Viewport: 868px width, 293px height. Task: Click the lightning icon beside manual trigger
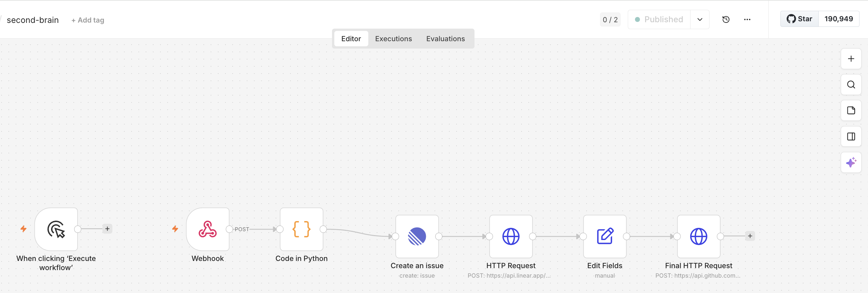[23, 229]
